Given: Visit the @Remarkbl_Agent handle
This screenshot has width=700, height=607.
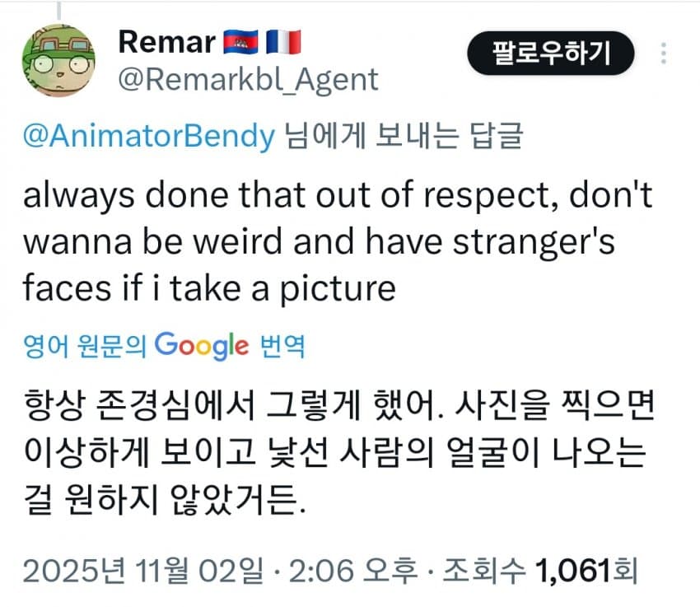Looking at the screenshot, I should pyautogui.click(x=249, y=80).
